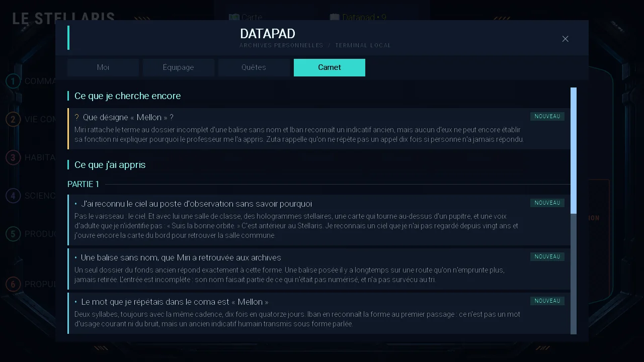This screenshot has height=362, width=644.
Task: Select the number 3 circle in the background sidebar
Action: [x=13, y=157]
